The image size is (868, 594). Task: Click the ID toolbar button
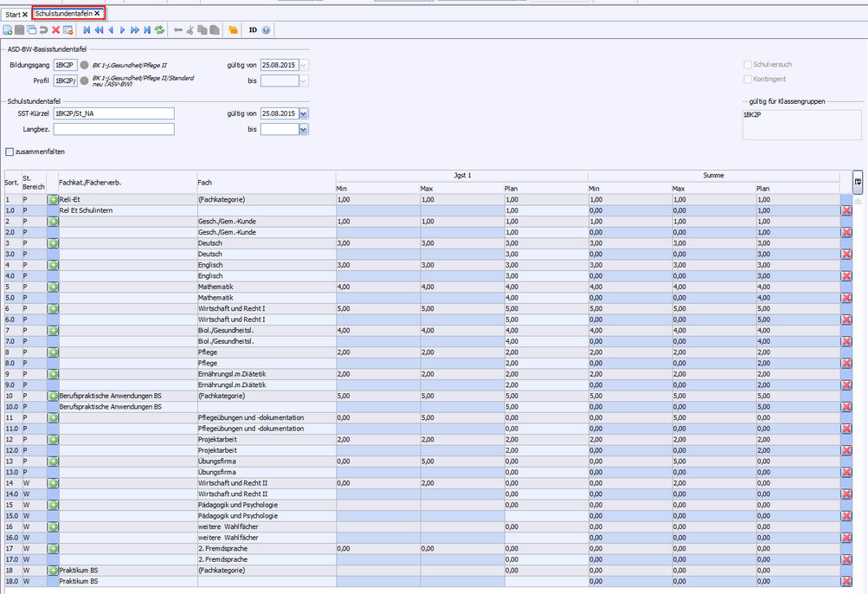coord(253,30)
